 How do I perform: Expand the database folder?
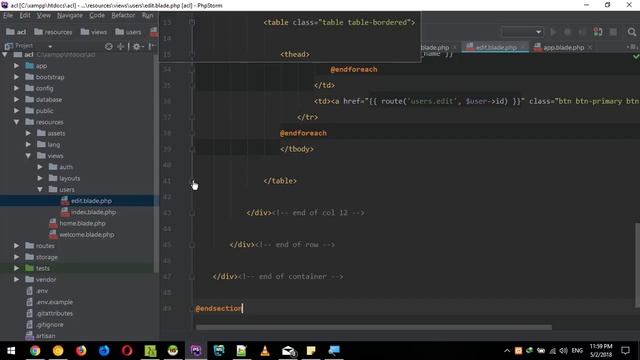17,100
